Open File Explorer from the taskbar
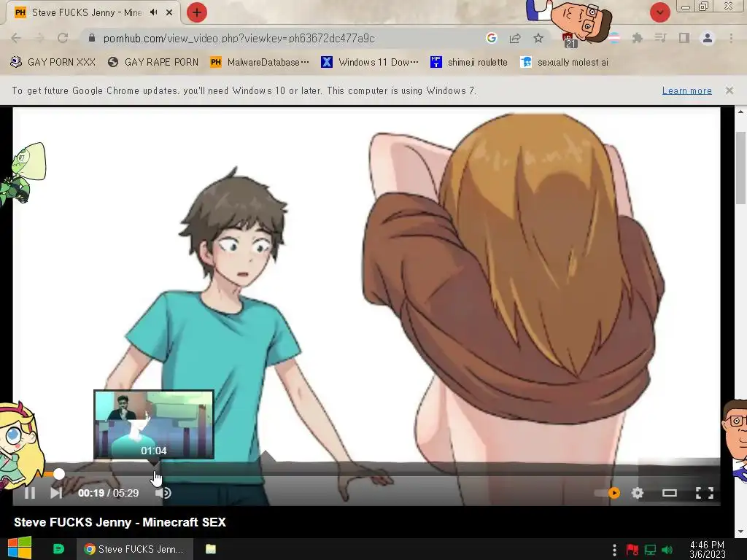747x560 pixels. [211, 549]
